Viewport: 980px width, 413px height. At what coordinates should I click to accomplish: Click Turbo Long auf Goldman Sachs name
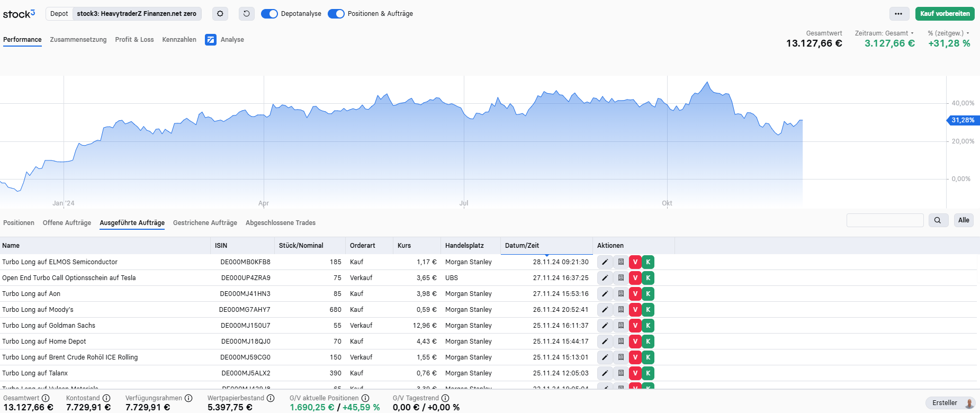point(49,326)
